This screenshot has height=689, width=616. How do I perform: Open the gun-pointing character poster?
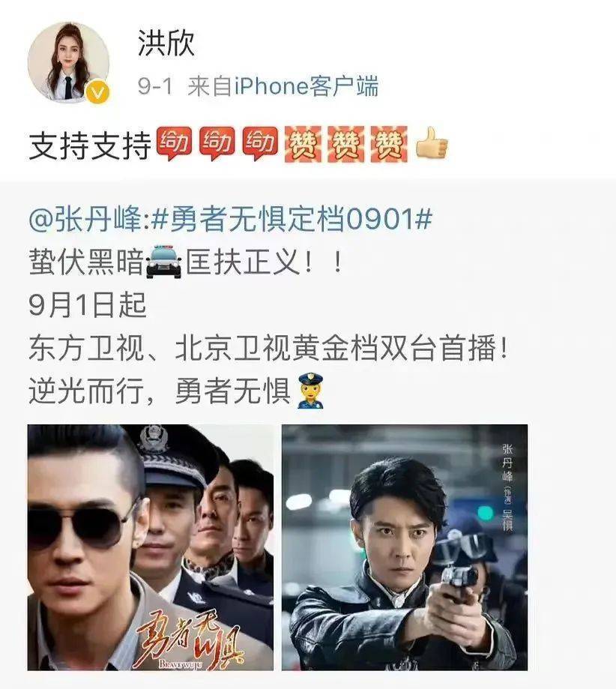tap(405, 547)
